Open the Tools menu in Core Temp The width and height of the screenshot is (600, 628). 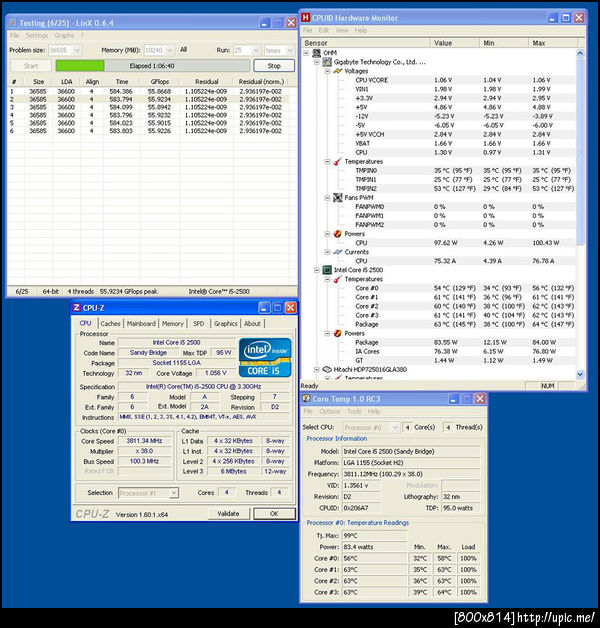[x=354, y=411]
